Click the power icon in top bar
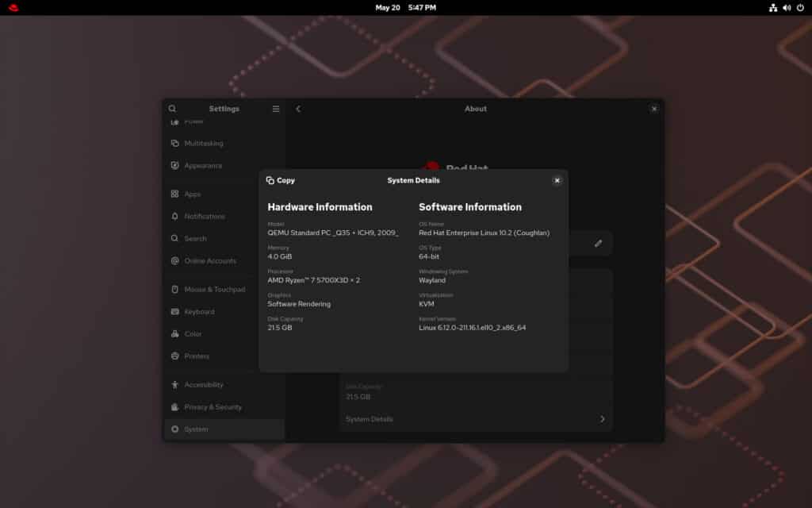This screenshot has width=812, height=508. coord(800,8)
